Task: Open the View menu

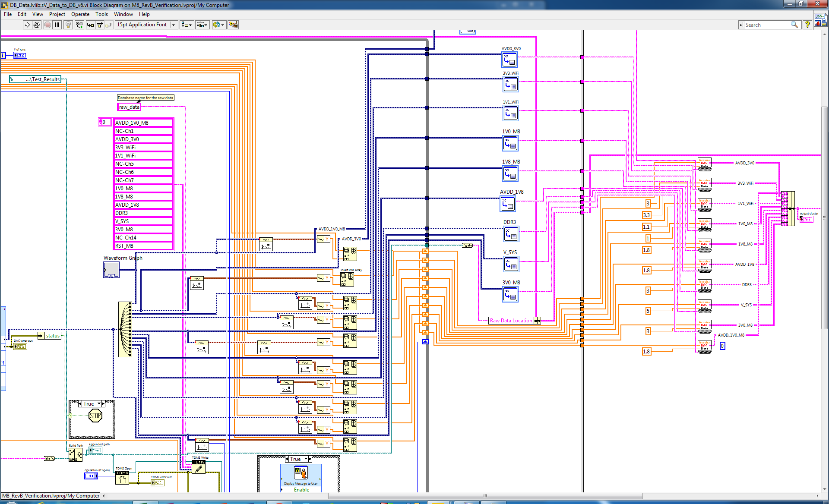Action: tap(38, 14)
